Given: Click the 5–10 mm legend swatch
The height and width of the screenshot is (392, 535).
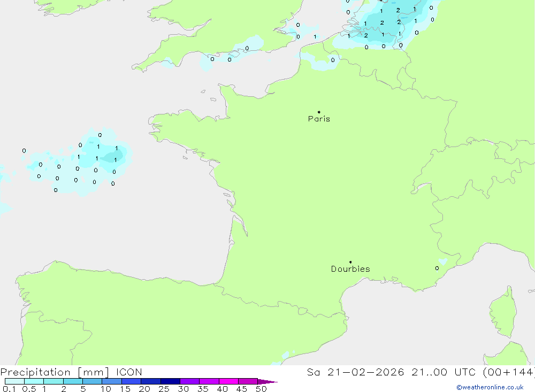Looking at the screenshot, I should pyautogui.click(x=93, y=381).
